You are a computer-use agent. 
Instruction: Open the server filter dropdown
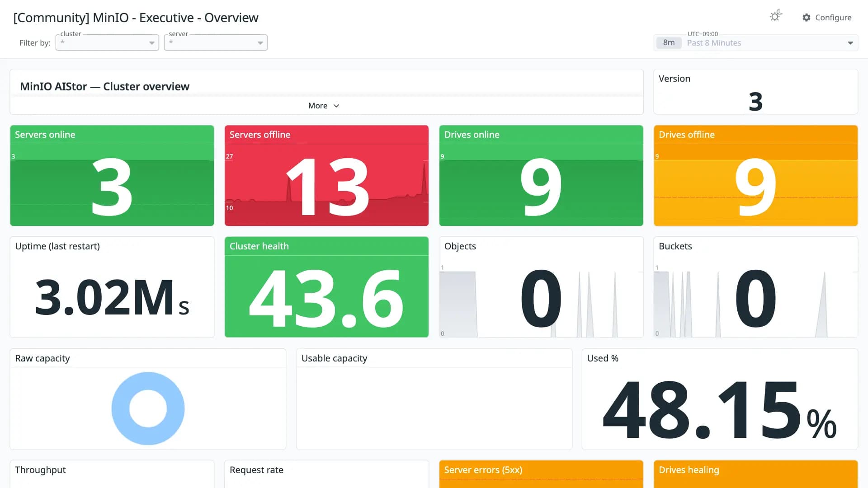(x=216, y=42)
